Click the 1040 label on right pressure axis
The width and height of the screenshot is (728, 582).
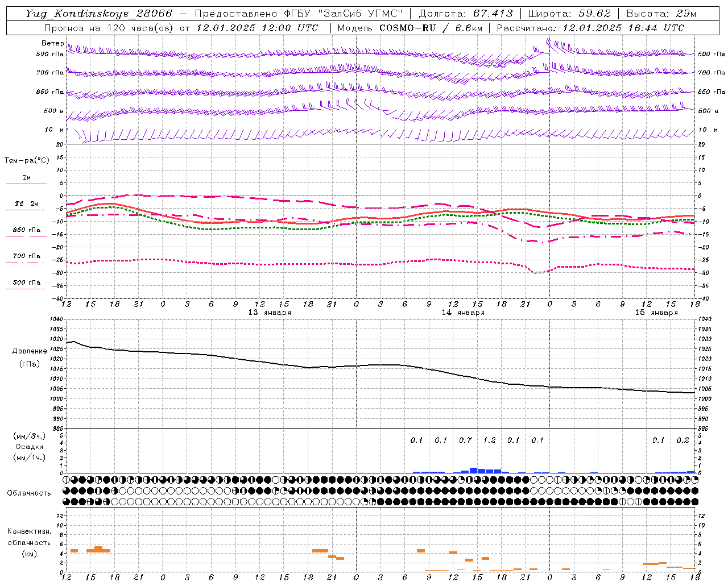tap(705, 319)
